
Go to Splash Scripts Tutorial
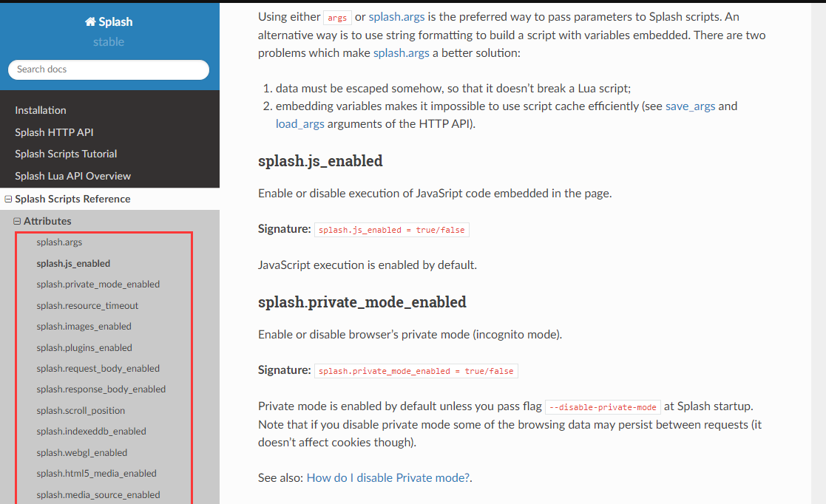[x=66, y=154]
